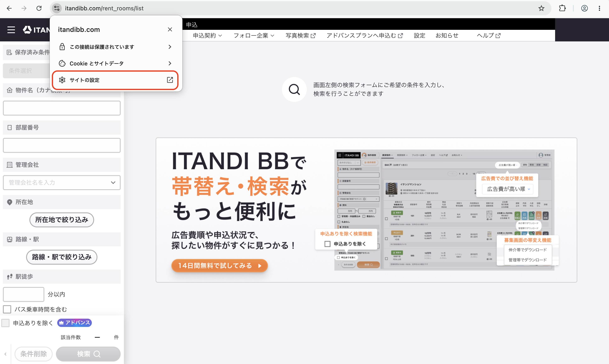Toggle the バス乗車時間を含む checkbox
Screen dimensions: 609x364
(7, 309)
